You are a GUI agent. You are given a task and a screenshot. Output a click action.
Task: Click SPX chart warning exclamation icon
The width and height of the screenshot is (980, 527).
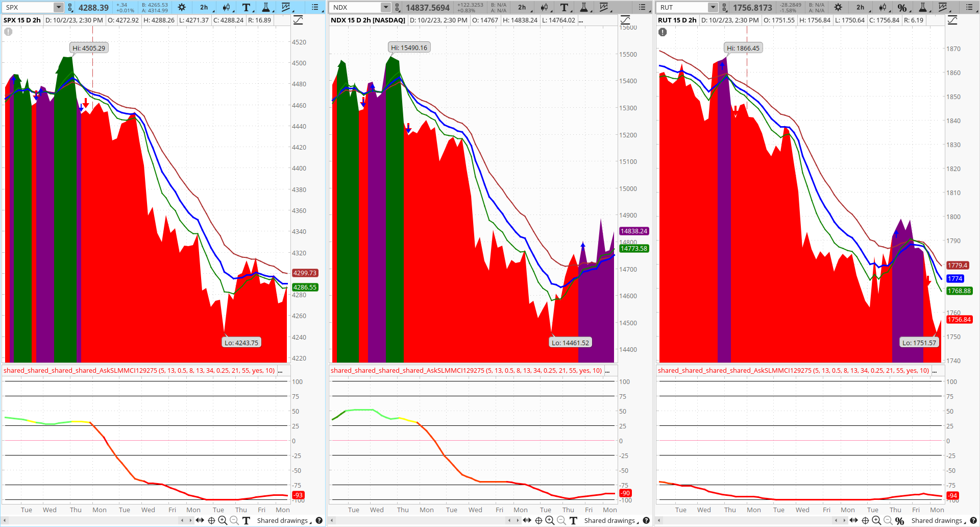point(8,32)
